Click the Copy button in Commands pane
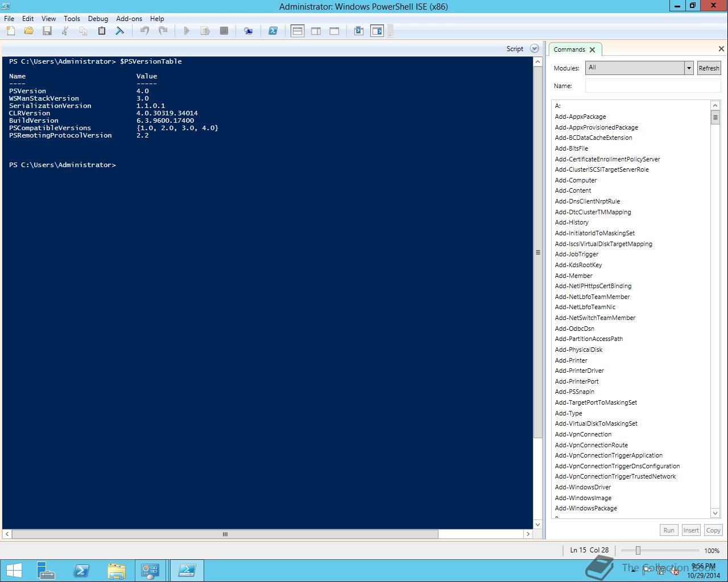This screenshot has width=728, height=582. (x=713, y=530)
